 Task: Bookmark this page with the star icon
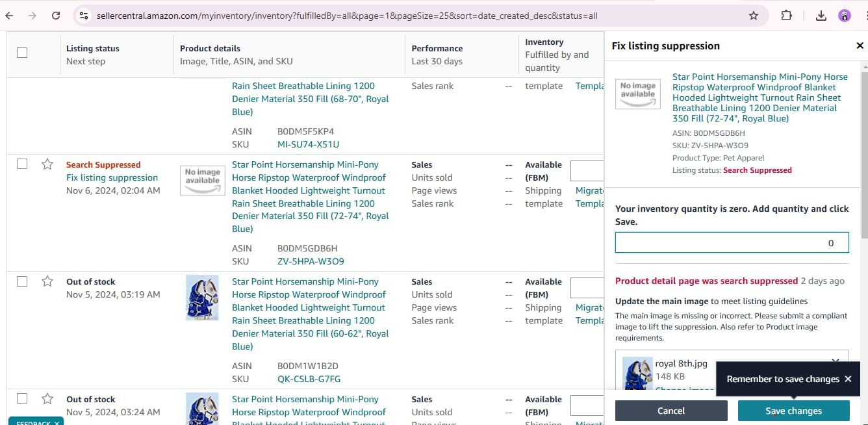point(754,16)
